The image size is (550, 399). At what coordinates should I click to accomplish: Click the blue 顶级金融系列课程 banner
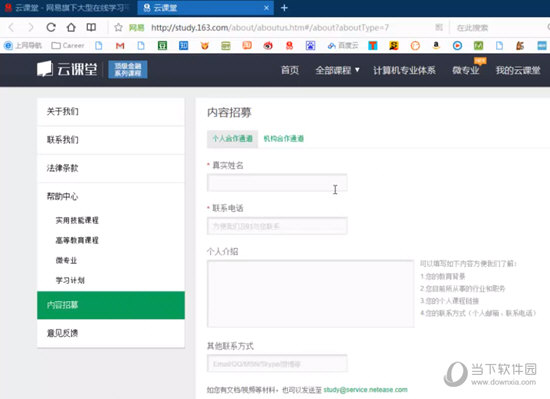coord(128,69)
